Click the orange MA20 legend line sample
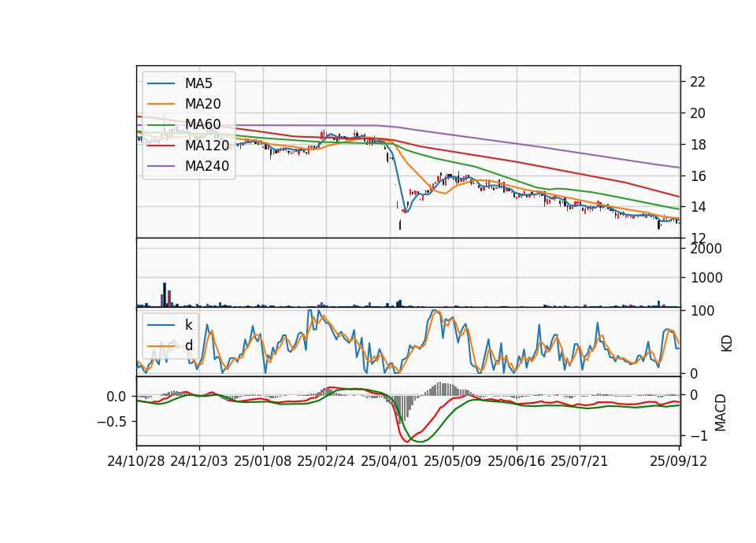This screenshot has height=543, width=756. coord(161,104)
